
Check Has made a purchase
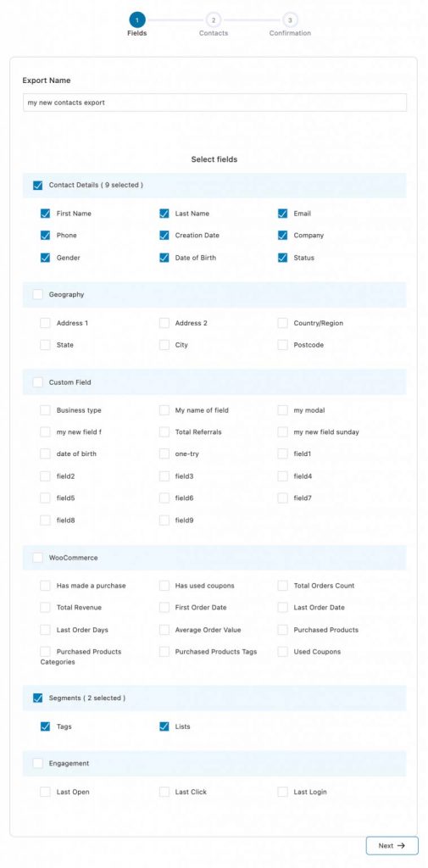[x=46, y=585]
